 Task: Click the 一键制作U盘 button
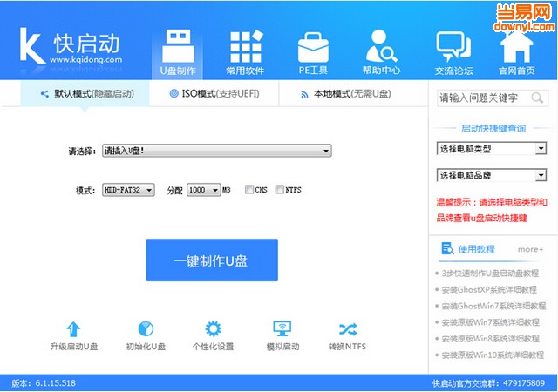tap(212, 260)
